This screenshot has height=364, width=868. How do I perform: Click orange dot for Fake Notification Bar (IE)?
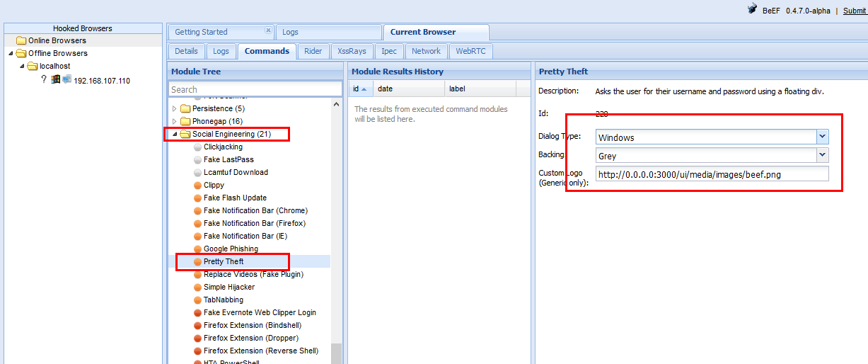pyautogui.click(x=197, y=236)
